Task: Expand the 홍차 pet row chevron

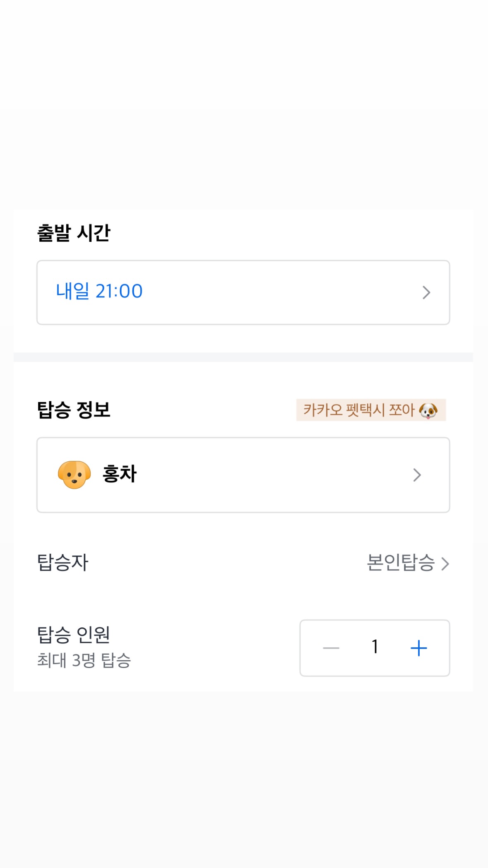Action: click(417, 475)
